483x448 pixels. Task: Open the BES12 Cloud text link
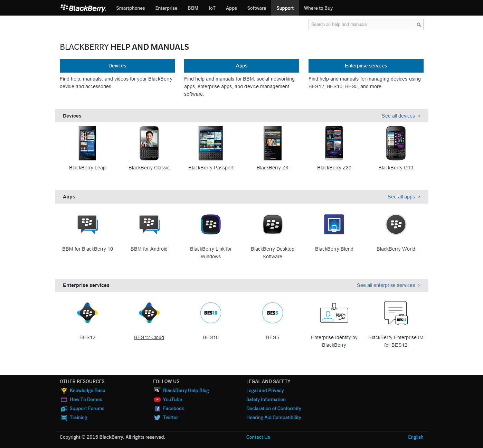point(149,337)
